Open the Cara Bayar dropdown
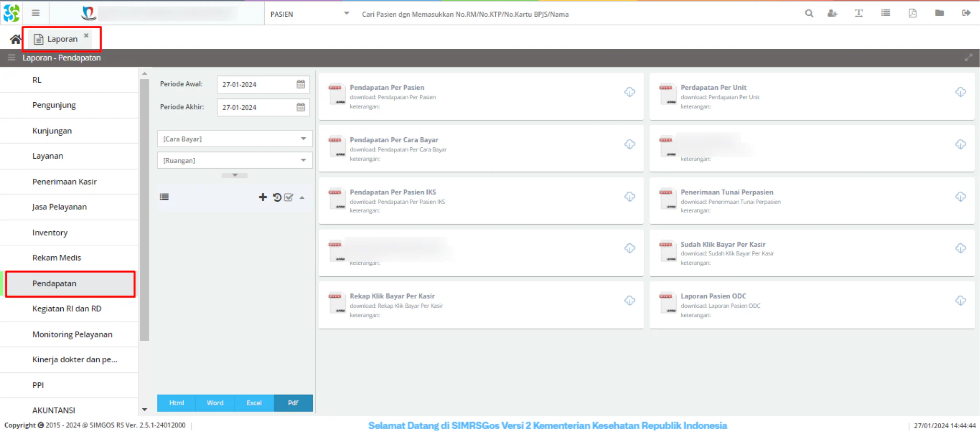Viewport: 980px width, 434px height. (234, 139)
